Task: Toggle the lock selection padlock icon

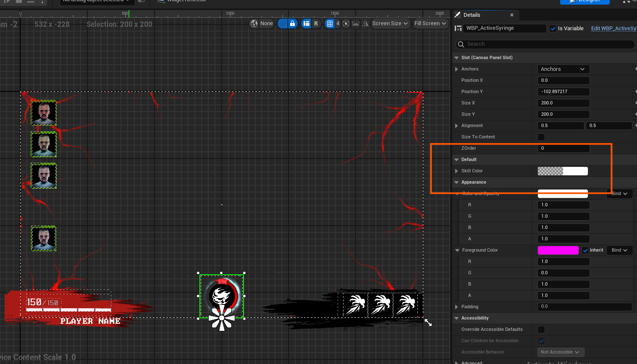Action: coord(293,23)
